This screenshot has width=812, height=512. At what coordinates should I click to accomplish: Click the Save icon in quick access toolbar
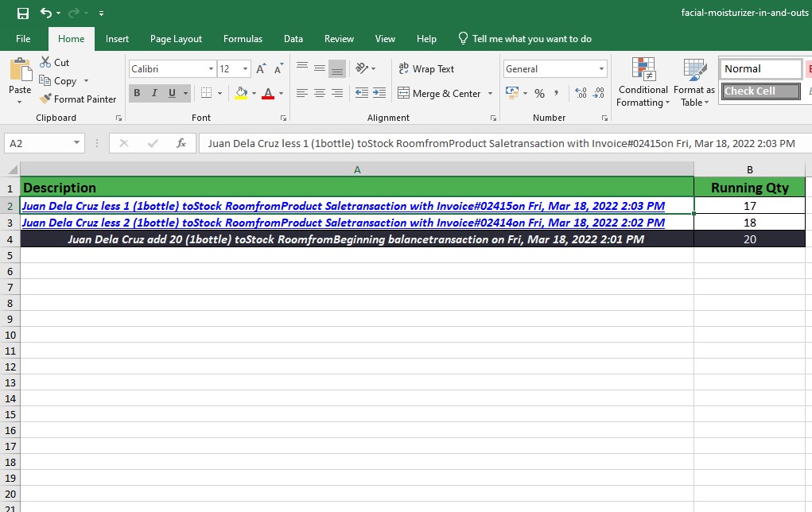(x=23, y=13)
